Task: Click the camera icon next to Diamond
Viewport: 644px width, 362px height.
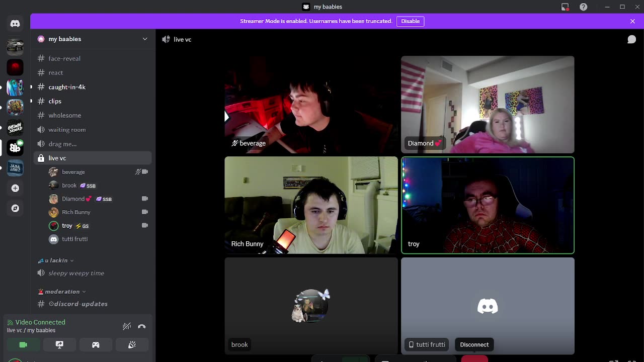Action: click(145, 199)
